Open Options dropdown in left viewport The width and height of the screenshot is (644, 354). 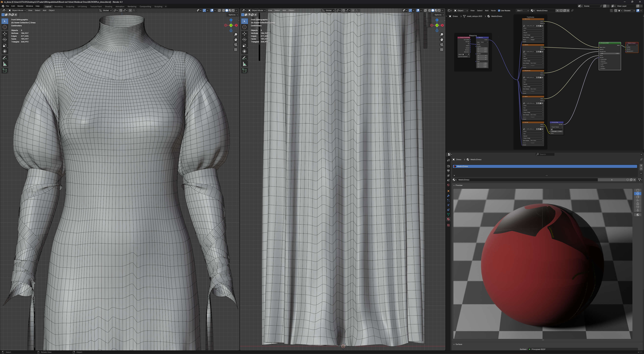click(233, 15)
